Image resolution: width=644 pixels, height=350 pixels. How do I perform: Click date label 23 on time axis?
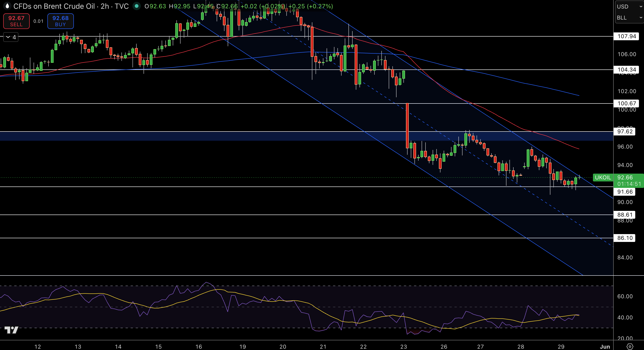coord(403,347)
